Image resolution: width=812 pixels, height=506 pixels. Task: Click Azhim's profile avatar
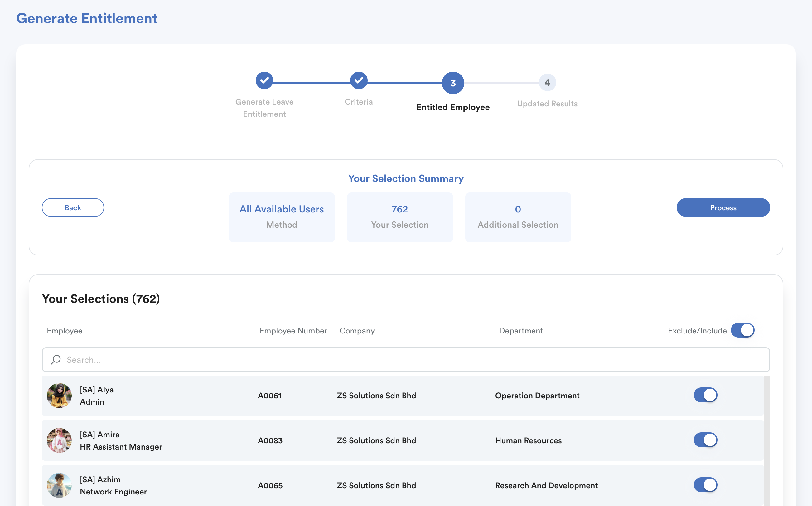coord(59,485)
